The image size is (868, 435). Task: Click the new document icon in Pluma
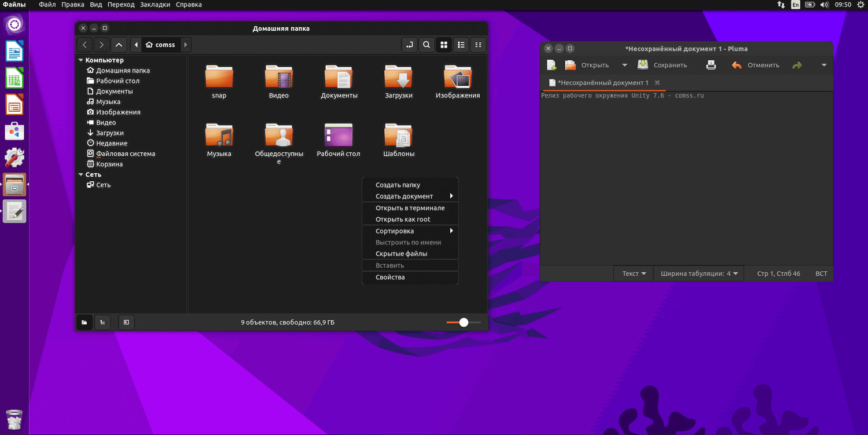click(x=551, y=65)
